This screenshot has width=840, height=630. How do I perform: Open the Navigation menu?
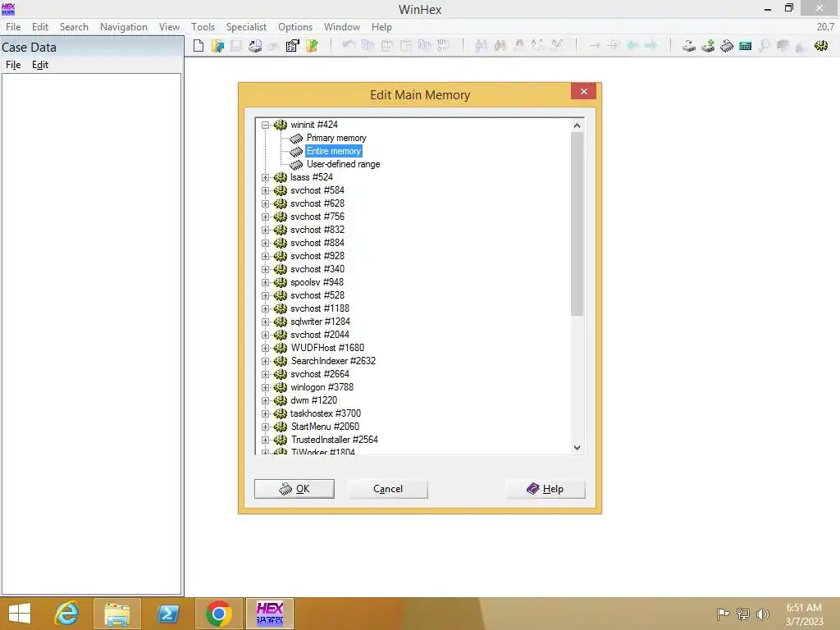124,27
